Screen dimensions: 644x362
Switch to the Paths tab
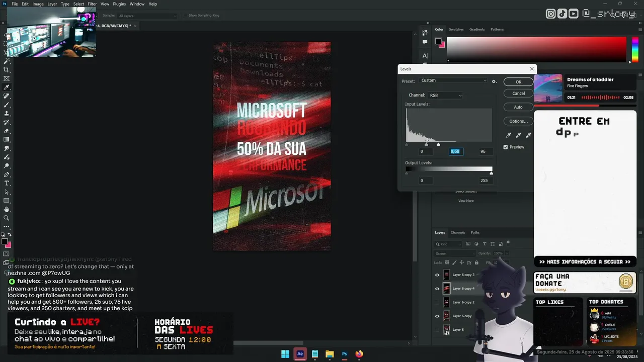[x=475, y=232]
